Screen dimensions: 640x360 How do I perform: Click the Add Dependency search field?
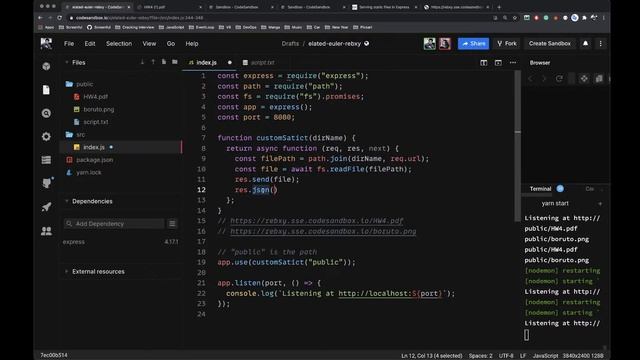[x=114, y=224]
